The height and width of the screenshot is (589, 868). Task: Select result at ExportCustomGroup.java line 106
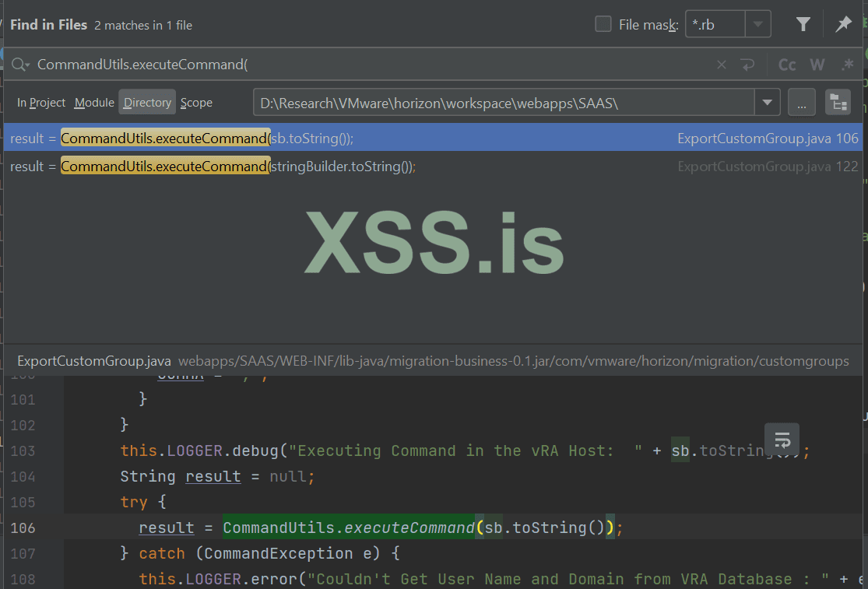(x=434, y=138)
